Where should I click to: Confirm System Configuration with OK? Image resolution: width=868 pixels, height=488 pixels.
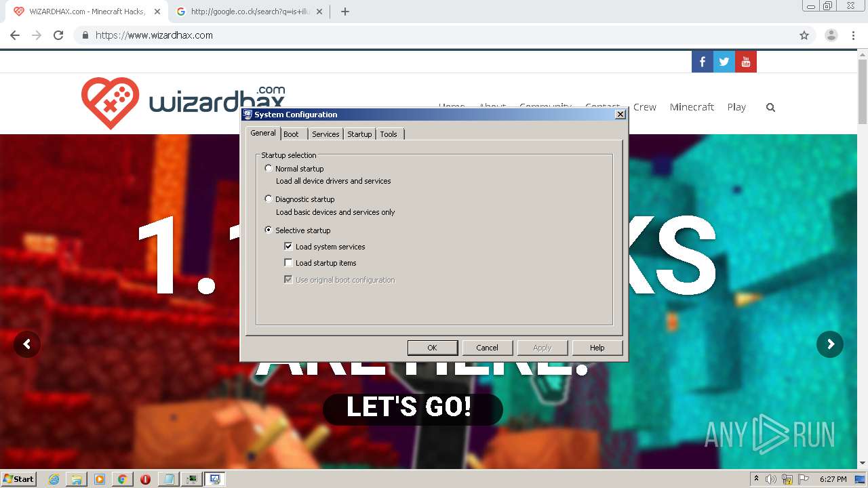coord(433,348)
